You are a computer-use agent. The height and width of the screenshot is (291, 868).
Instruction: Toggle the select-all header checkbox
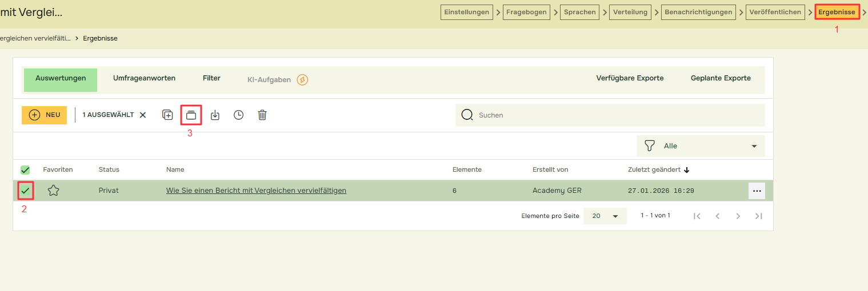pos(25,169)
